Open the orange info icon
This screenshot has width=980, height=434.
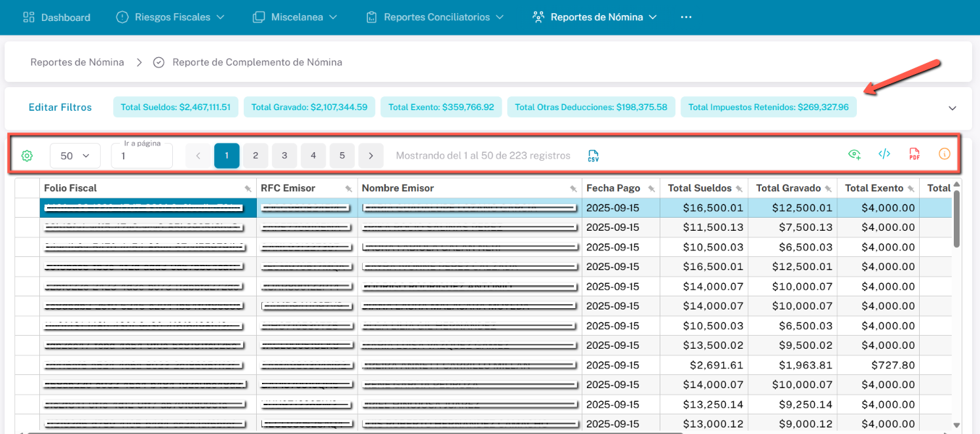(944, 154)
